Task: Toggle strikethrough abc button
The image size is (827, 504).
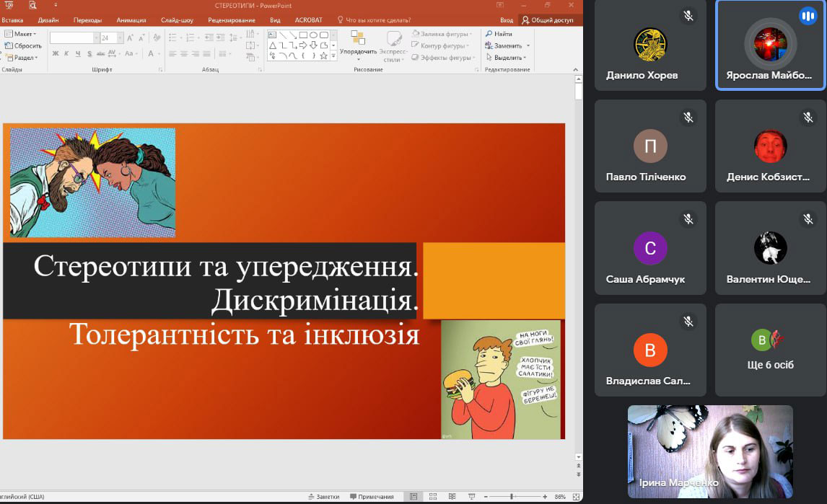Action: pyautogui.click(x=100, y=54)
